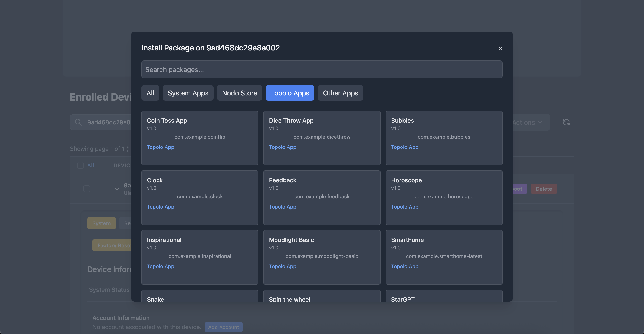Open the yellow System tab

[101, 223]
